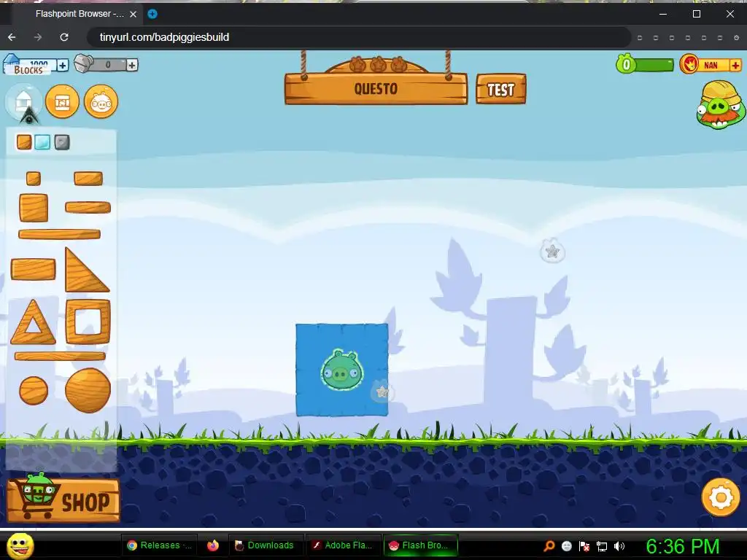Open the crates and objects category
747x560 pixels.
[x=63, y=101]
